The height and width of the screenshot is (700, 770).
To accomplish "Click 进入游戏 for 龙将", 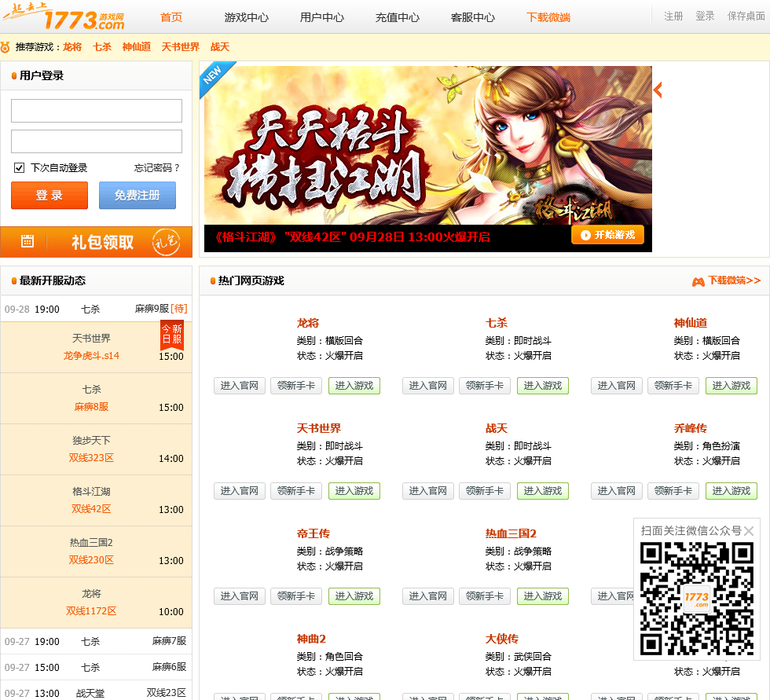I will (354, 386).
